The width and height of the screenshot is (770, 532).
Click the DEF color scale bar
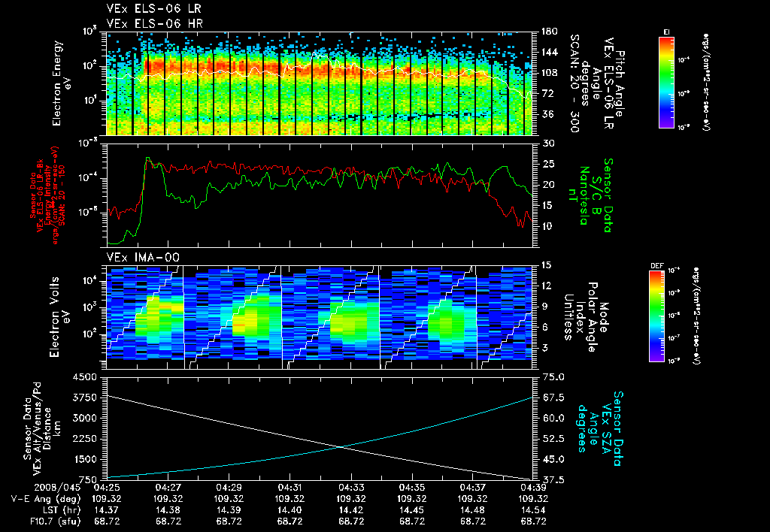(657, 316)
